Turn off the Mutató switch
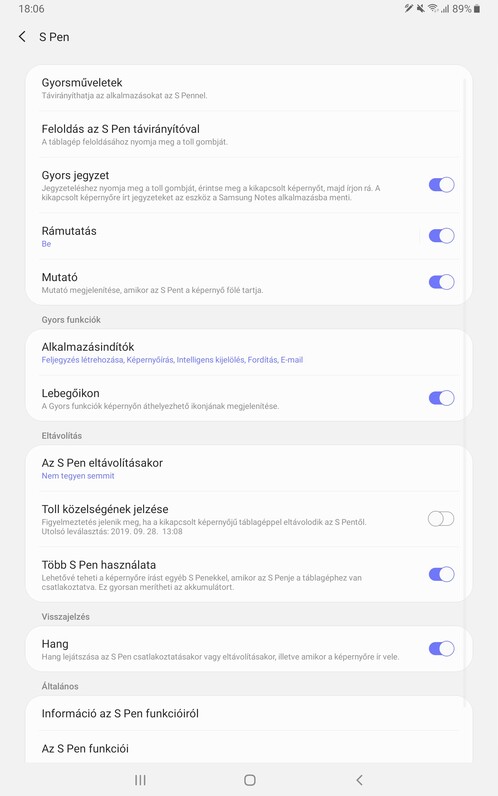 click(x=441, y=282)
